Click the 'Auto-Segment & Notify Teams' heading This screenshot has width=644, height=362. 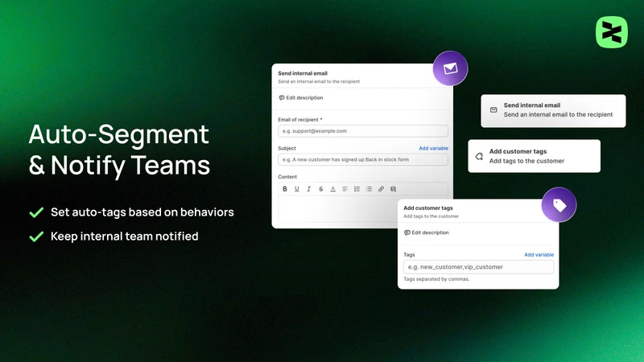click(119, 150)
